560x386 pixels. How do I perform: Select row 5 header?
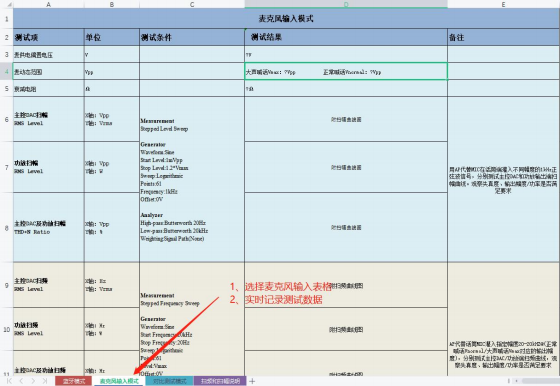(x=6, y=89)
